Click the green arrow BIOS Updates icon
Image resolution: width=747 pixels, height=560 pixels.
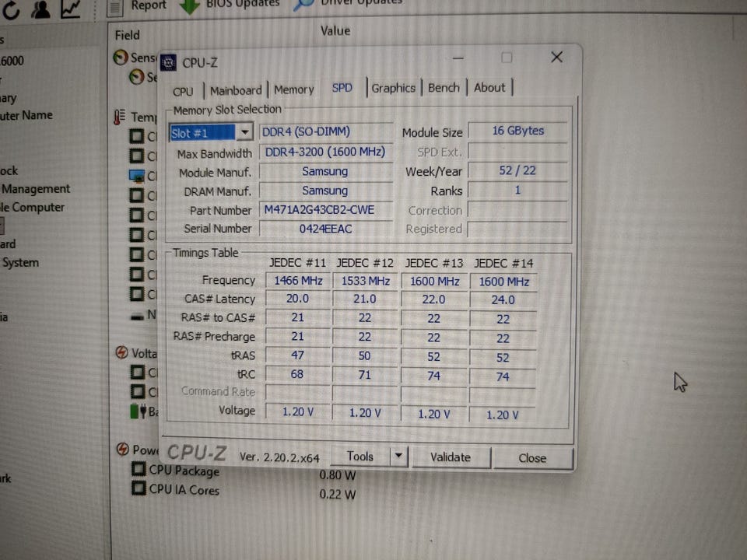click(190, 5)
